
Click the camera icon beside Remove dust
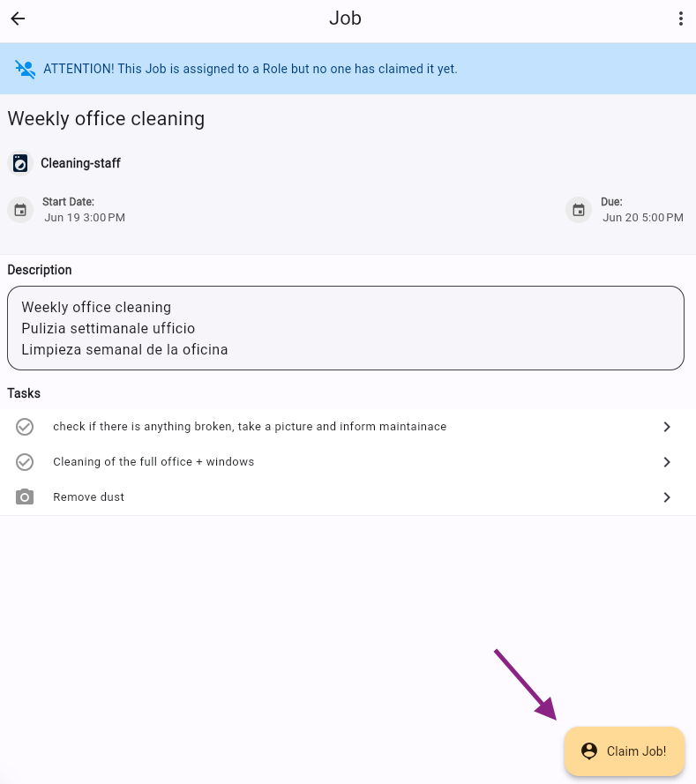25,497
